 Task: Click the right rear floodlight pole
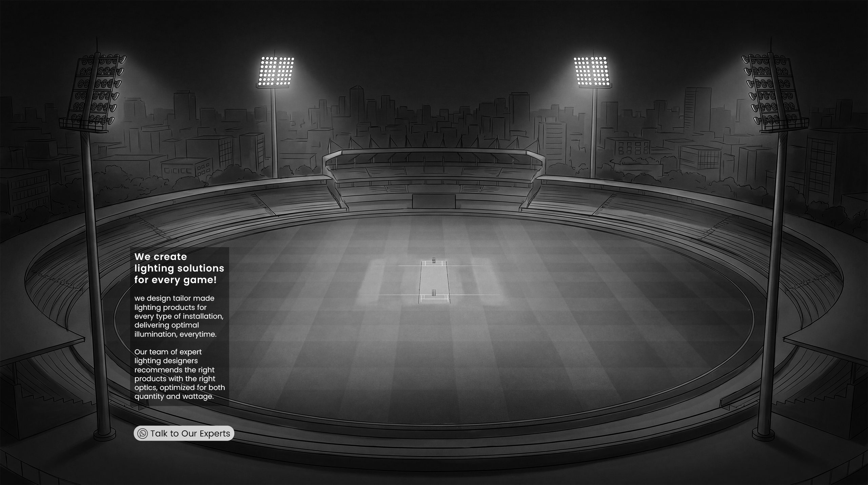point(593,132)
